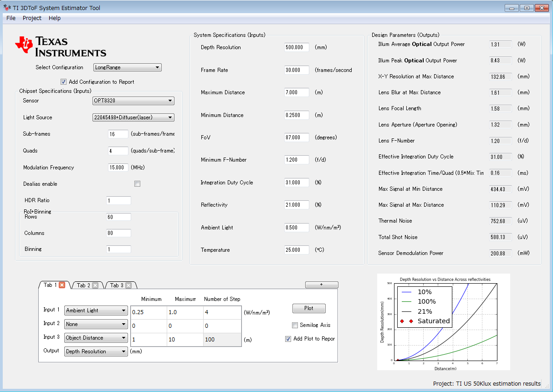Edit the Minimum F-Number field

click(x=297, y=160)
